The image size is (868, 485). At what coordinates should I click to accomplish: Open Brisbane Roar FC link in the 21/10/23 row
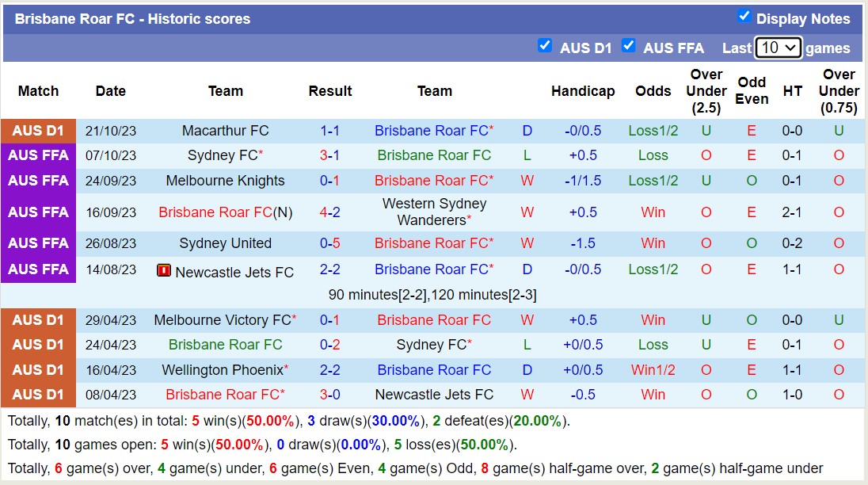(x=432, y=130)
